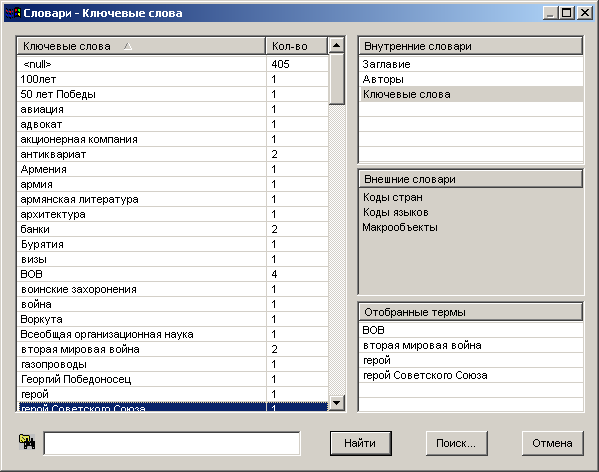
Task: Open the Поиск... dialog button
Action: click(x=457, y=443)
